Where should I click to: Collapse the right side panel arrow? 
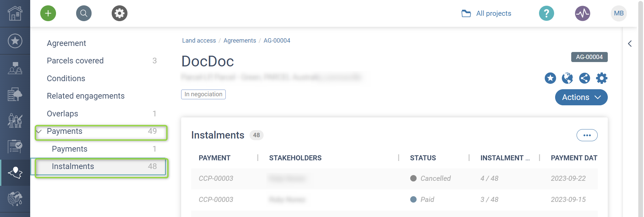coord(630,44)
